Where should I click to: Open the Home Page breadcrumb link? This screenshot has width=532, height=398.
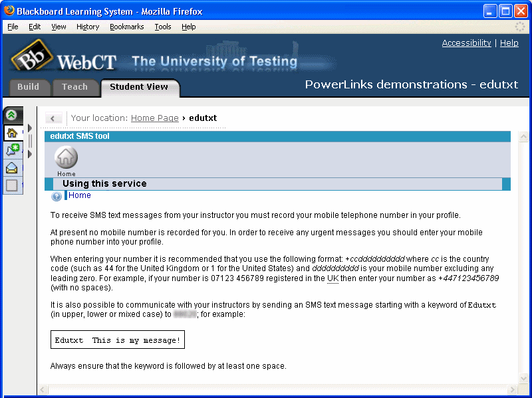154,118
